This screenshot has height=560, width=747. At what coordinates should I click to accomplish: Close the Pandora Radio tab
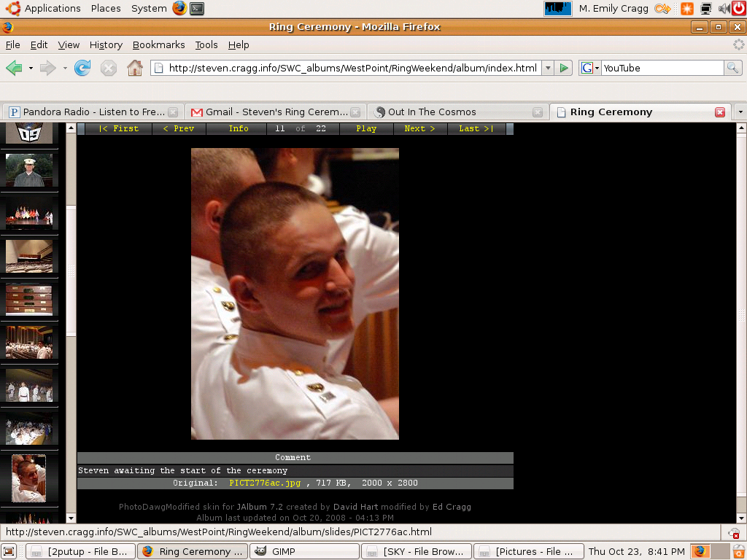173,112
